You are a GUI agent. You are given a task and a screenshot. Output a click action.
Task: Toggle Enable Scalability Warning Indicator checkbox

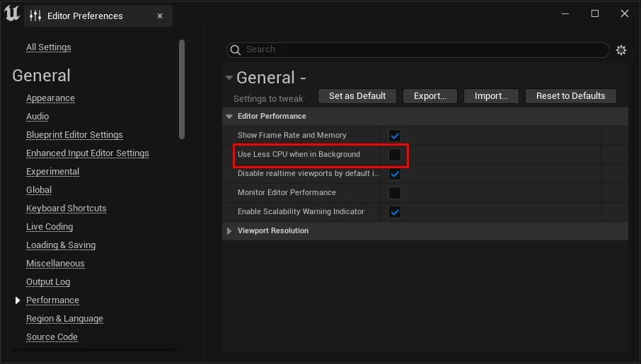point(395,212)
